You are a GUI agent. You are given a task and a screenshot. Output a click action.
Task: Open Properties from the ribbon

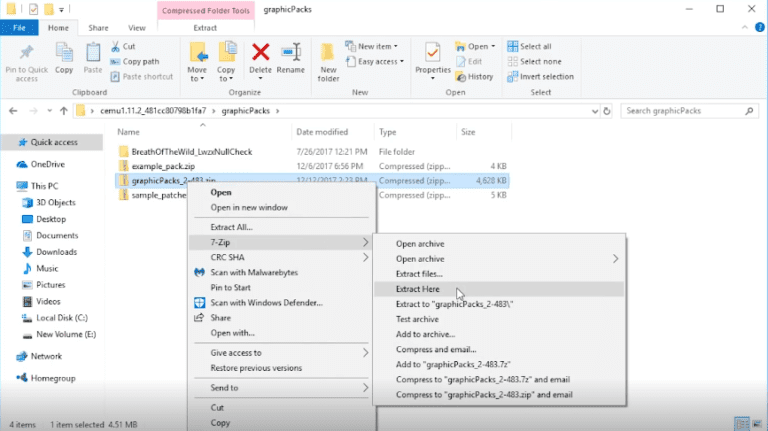pyautogui.click(x=433, y=57)
